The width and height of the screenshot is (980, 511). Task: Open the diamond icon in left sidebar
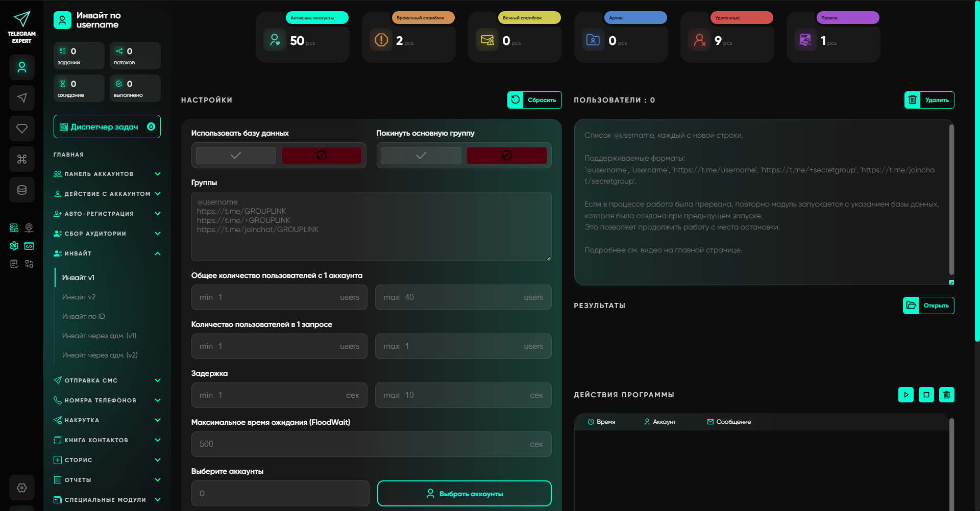coord(22,129)
